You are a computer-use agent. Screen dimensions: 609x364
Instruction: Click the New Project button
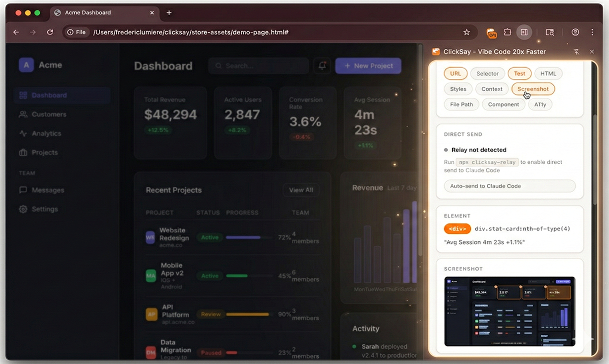click(x=368, y=66)
